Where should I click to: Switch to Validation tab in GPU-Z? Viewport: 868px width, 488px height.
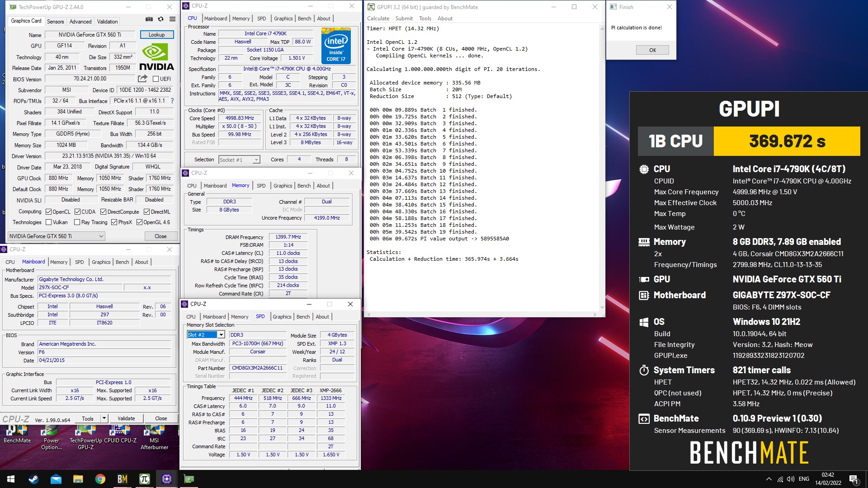107,21
